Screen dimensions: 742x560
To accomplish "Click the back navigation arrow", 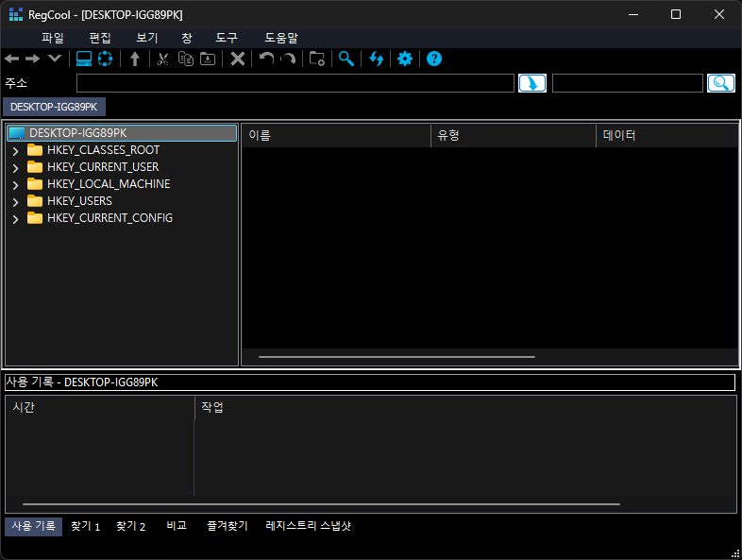I will (x=12, y=59).
